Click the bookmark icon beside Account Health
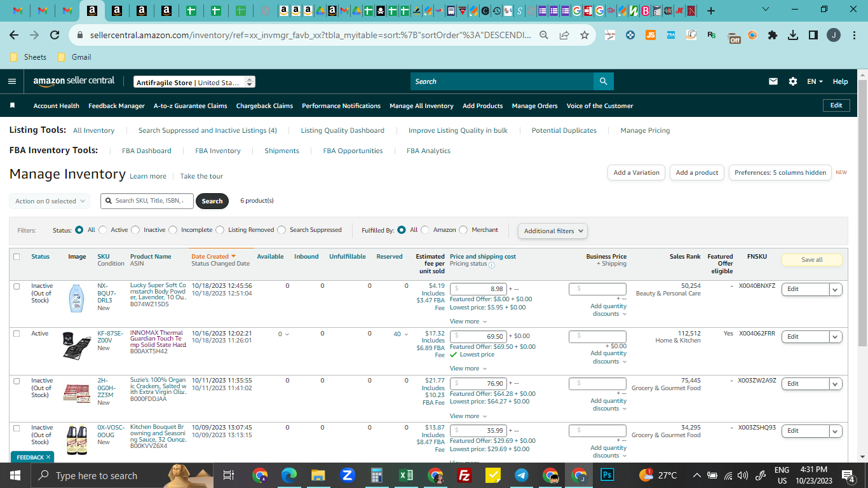This screenshot has height=488, width=868. click(12, 105)
